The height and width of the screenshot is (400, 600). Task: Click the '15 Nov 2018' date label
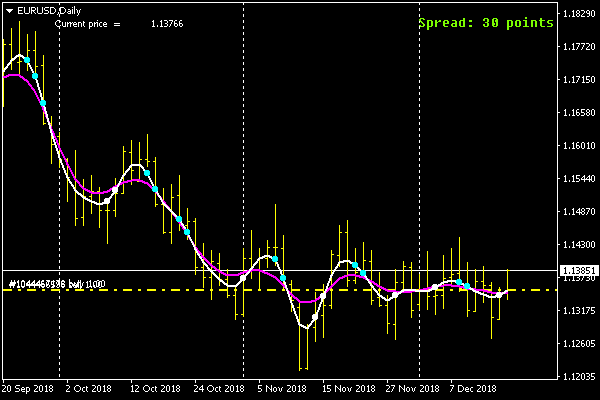pyautogui.click(x=349, y=389)
